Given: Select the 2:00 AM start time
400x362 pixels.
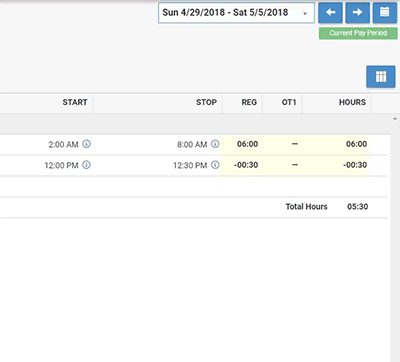Looking at the screenshot, I should 63,145.
